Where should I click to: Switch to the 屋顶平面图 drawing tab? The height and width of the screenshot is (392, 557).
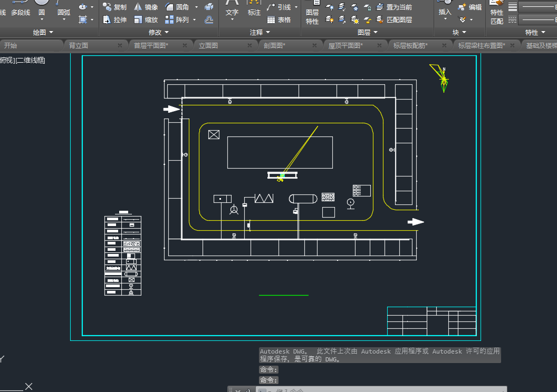[345, 46]
